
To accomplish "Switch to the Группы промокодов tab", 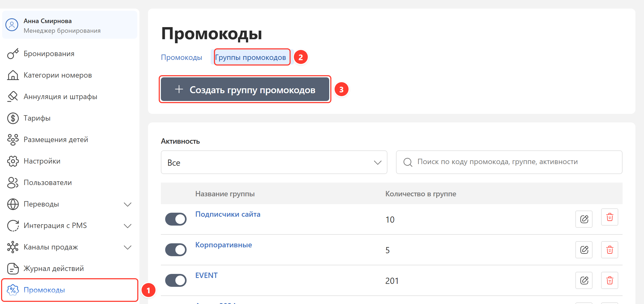I will coord(250,57).
